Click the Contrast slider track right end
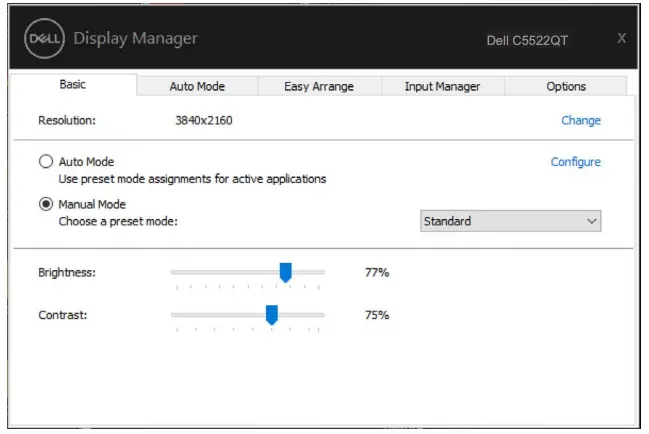This screenshot has height=434, width=649. [320, 314]
